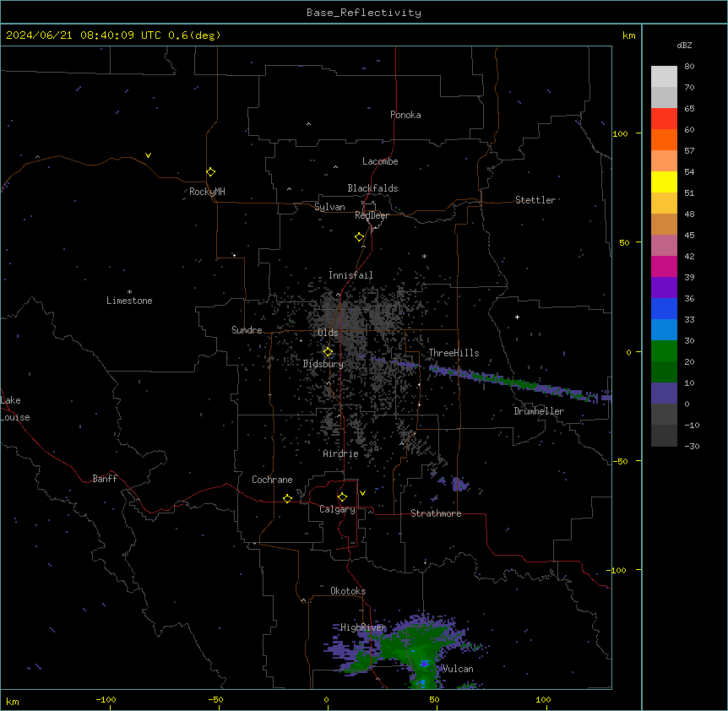Click the -30 value in the dBZ legend
This screenshot has height=711, width=728.
692,446
